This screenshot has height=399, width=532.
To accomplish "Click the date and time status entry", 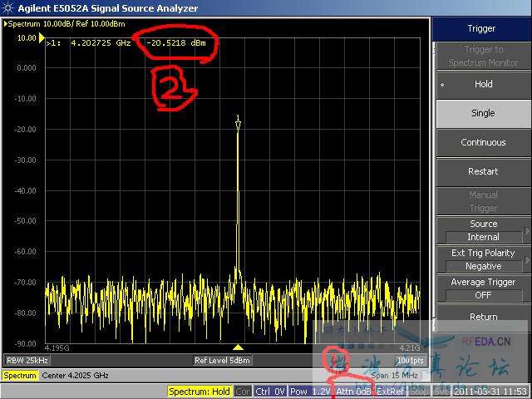I will pos(490,392).
